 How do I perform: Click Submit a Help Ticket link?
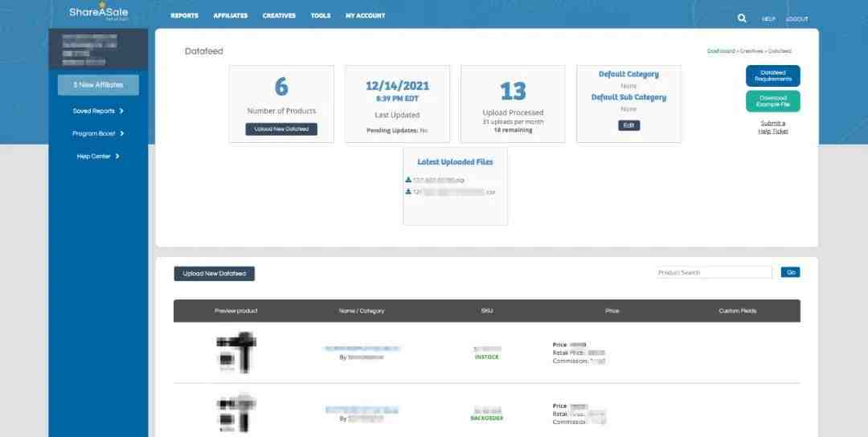click(x=772, y=127)
